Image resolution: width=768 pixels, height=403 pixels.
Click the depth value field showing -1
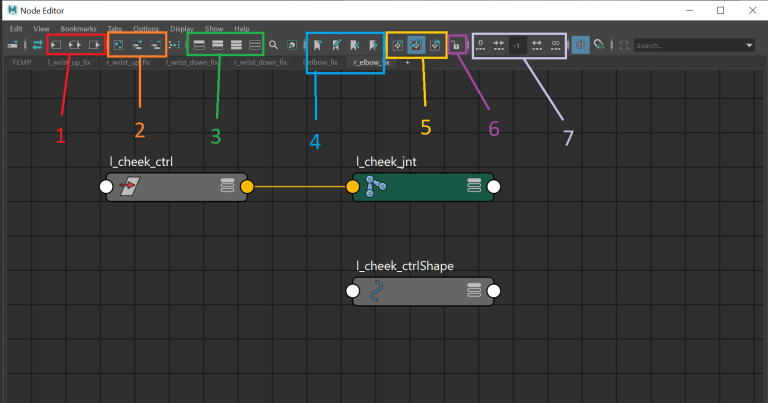[x=517, y=46]
